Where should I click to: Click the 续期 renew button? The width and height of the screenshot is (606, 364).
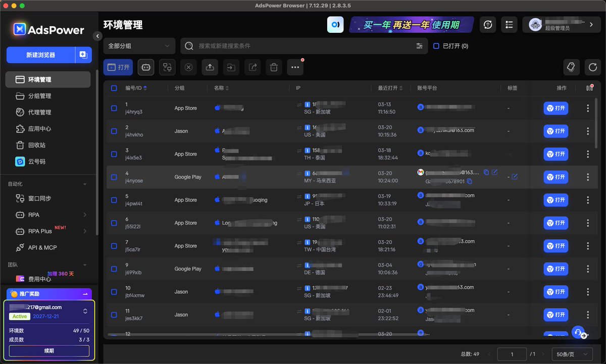click(x=49, y=351)
